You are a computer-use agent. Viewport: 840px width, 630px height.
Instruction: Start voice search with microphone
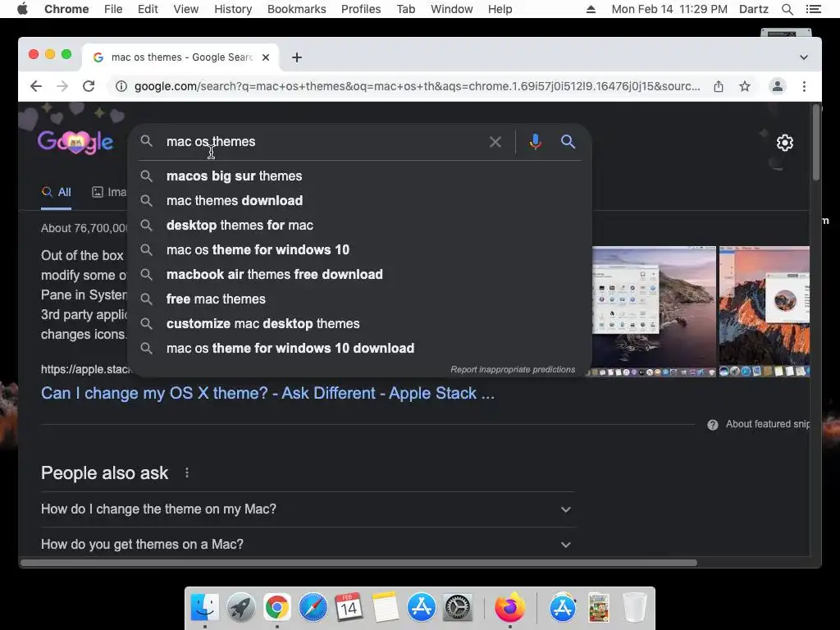pyautogui.click(x=535, y=142)
